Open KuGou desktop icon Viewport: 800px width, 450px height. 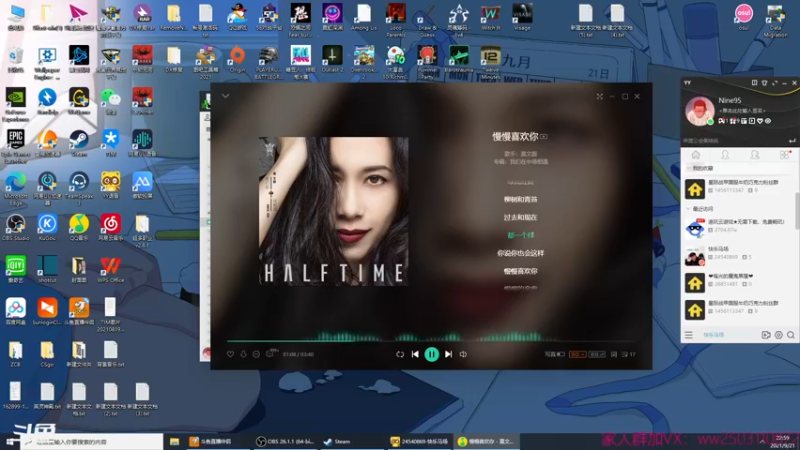point(47,228)
